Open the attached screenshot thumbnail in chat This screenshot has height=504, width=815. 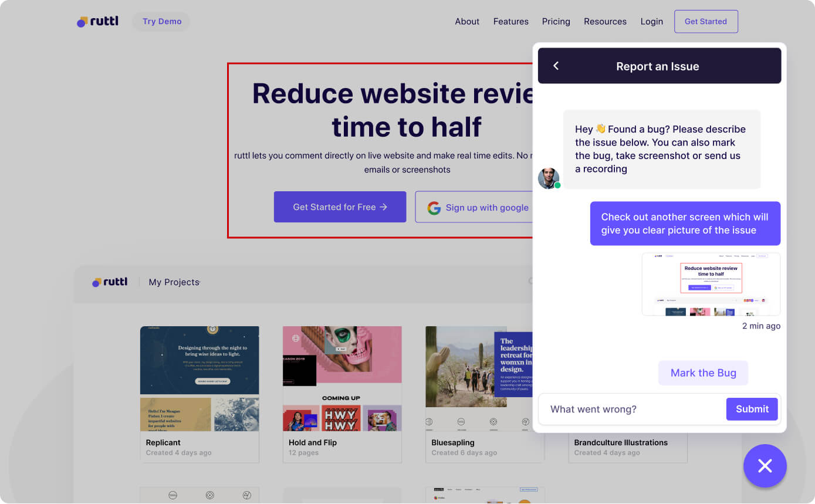coord(711,284)
